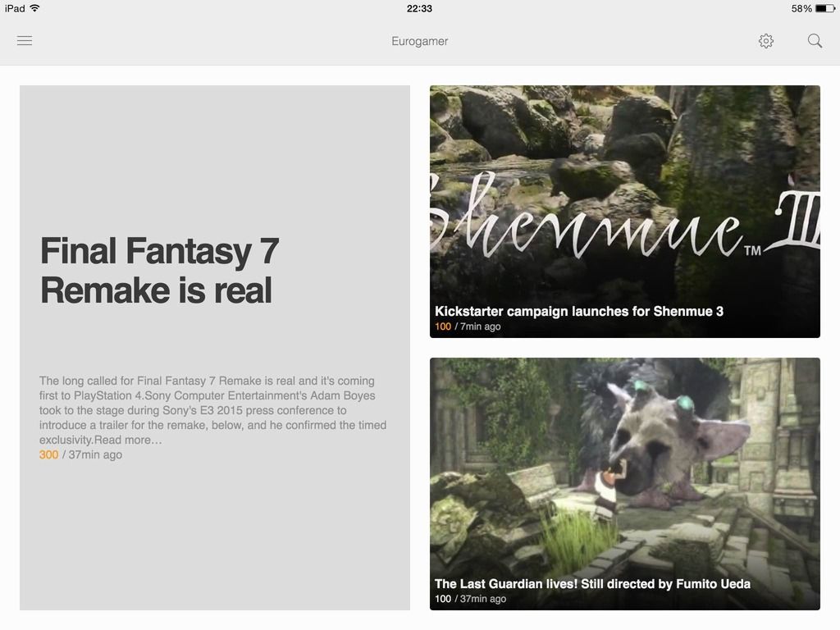Viewport: 840px width, 630px height.
Task: Tap the iPad label in status bar
Action: click(x=15, y=8)
